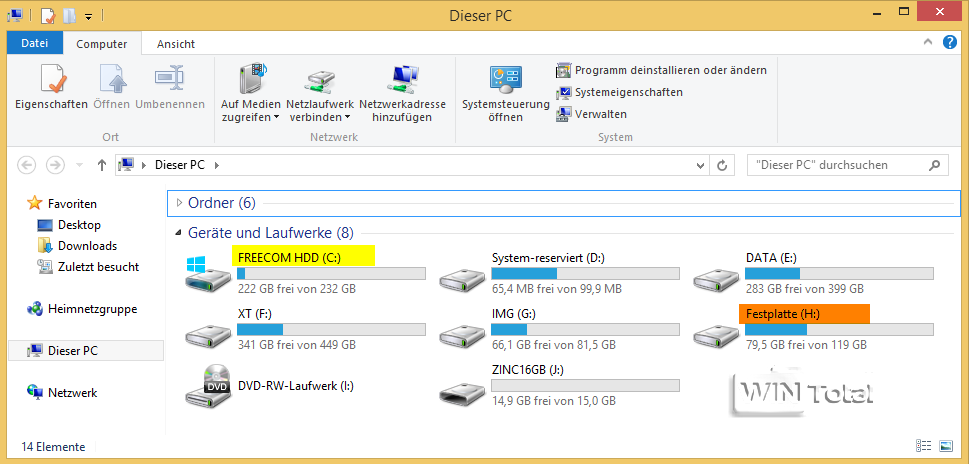Select the XT (F:) drive icon
969x464 pixels.
click(x=208, y=336)
